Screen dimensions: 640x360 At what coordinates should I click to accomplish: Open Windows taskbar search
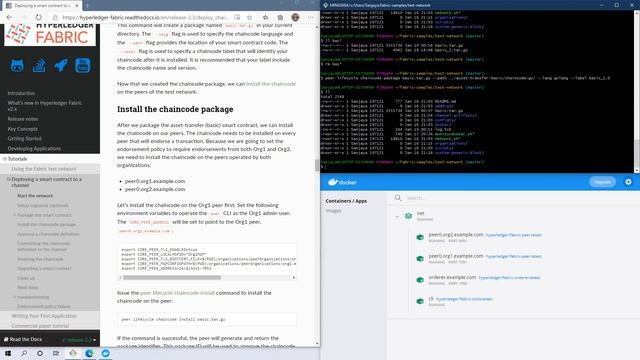(x=24, y=353)
